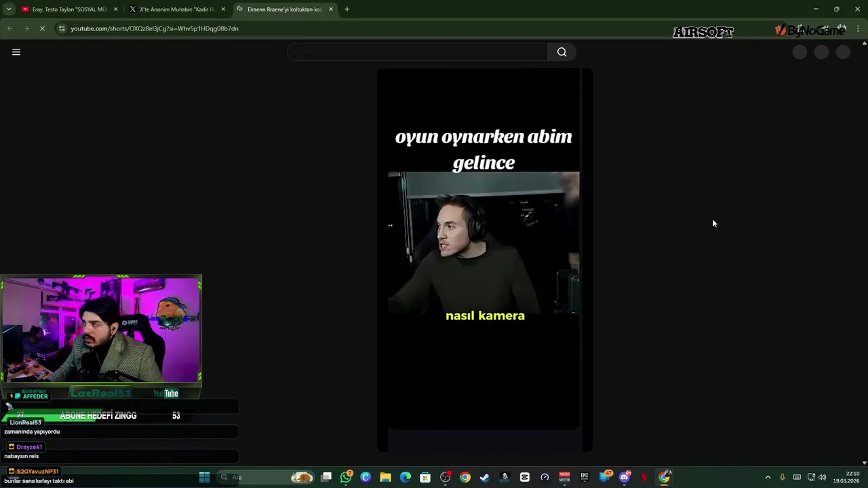Open a new browser tab
Viewport: 868px width, 488px height.
tap(347, 9)
